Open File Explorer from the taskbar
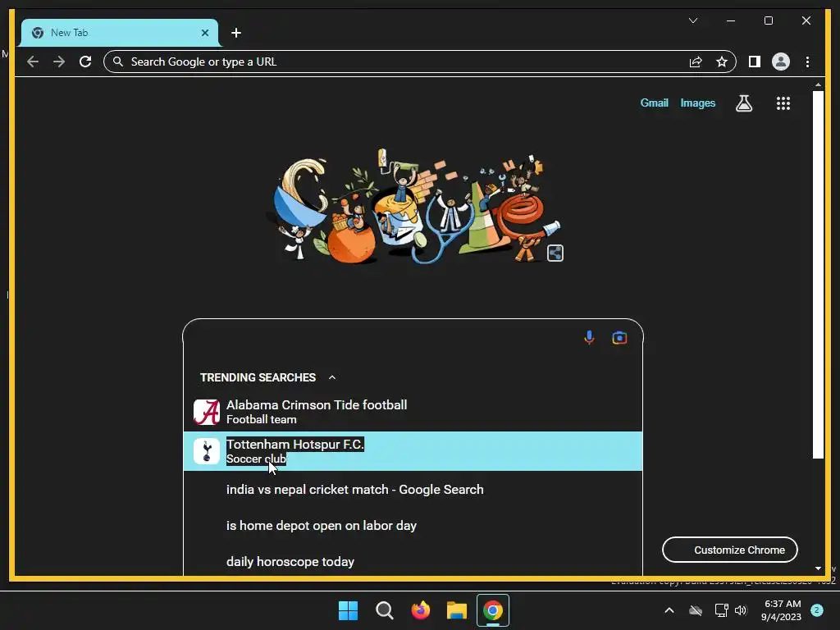The image size is (840, 630). tap(457, 610)
